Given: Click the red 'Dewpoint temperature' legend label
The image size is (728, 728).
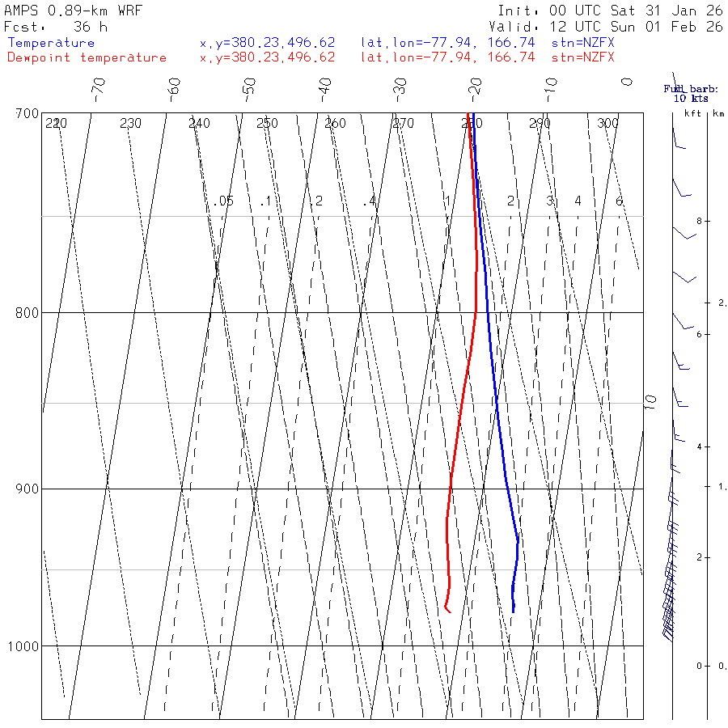Looking at the screenshot, I should (x=87, y=57).
